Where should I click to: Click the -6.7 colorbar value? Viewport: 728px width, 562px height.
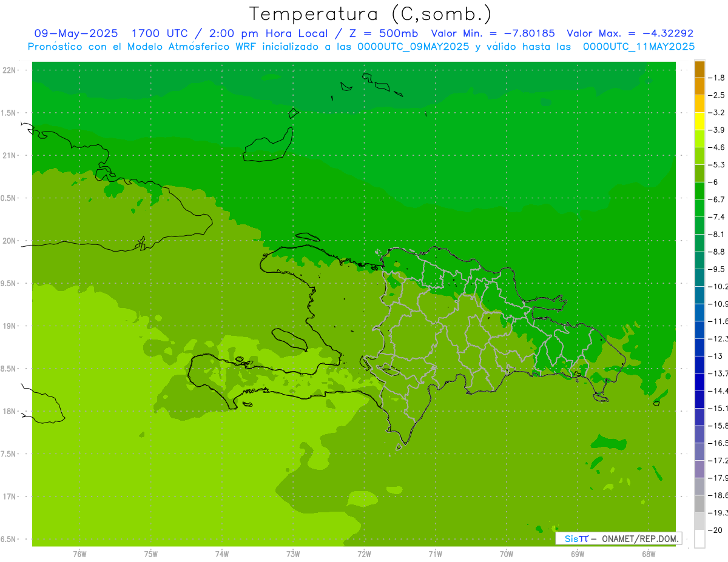(717, 199)
